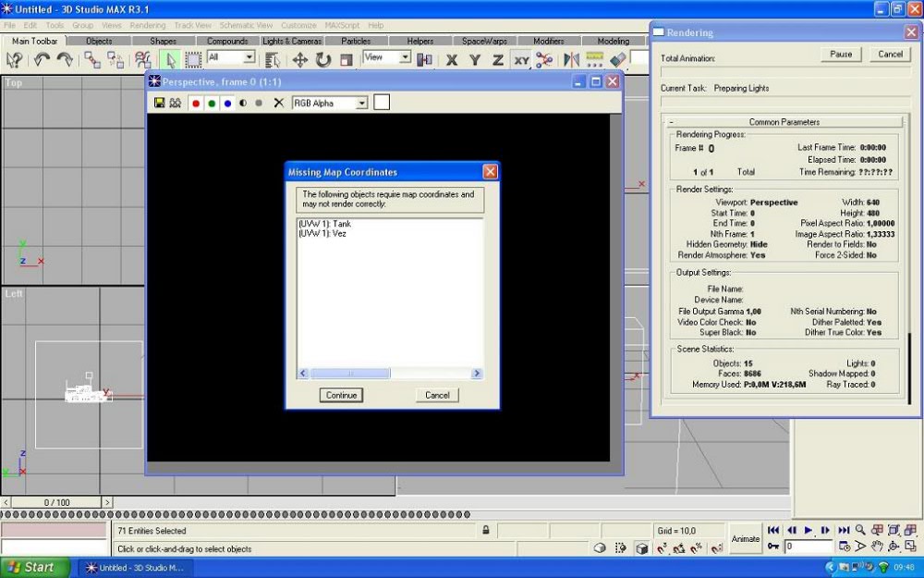The height and width of the screenshot is (578, 924).
Task: Open the Windows Start menu
Action: [x=35, y=568]
